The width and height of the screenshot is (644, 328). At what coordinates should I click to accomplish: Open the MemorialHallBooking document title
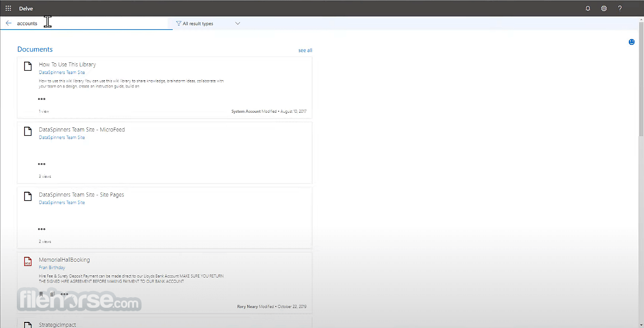point(64,260)
